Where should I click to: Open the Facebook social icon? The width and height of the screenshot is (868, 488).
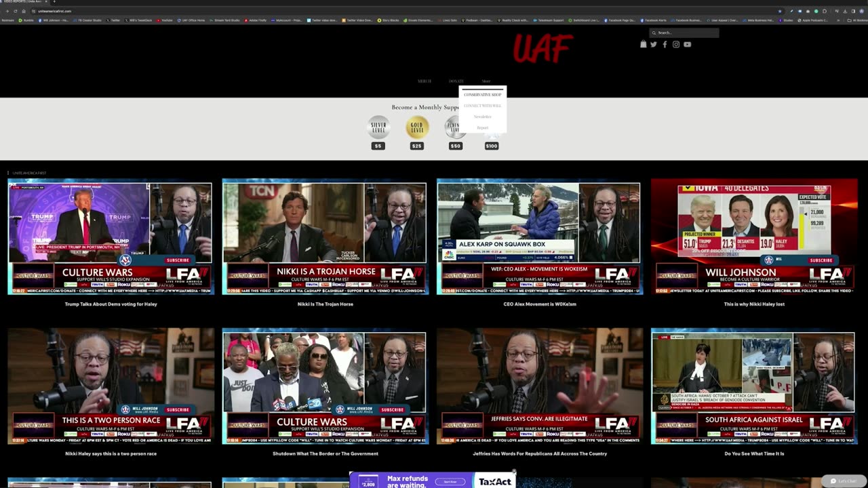click(665, 44)
